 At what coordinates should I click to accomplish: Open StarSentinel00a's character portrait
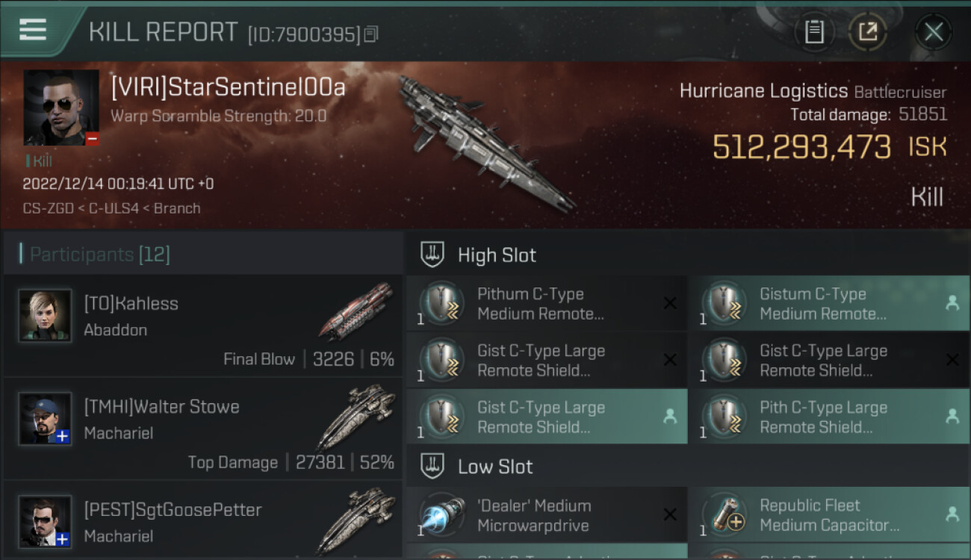61,108
